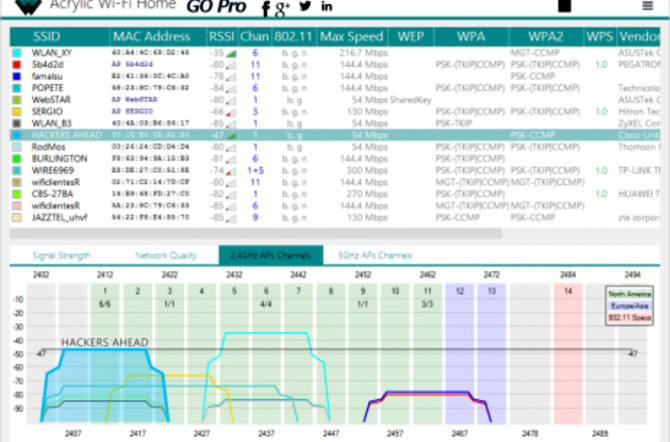Open the LinkedIn share icon
670x442 pixels.
[327, 6]
